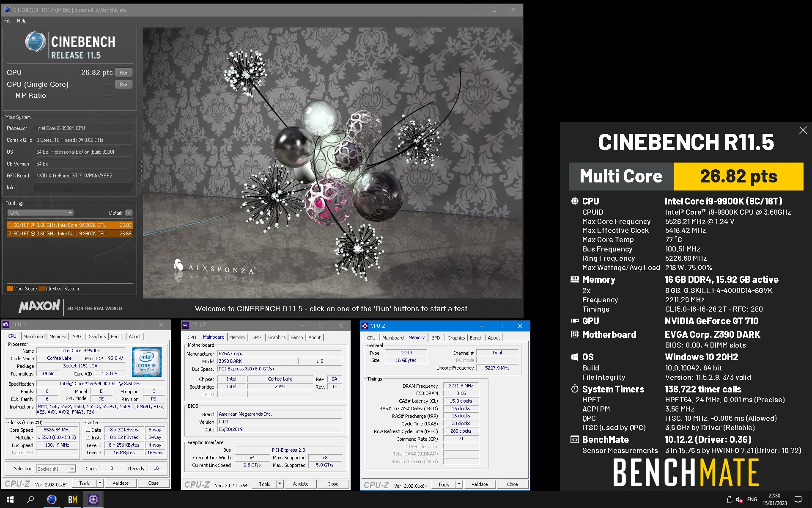Click the ENG language indicator
The width and height of the screenshot is (812, 508).
pos(752,500)
